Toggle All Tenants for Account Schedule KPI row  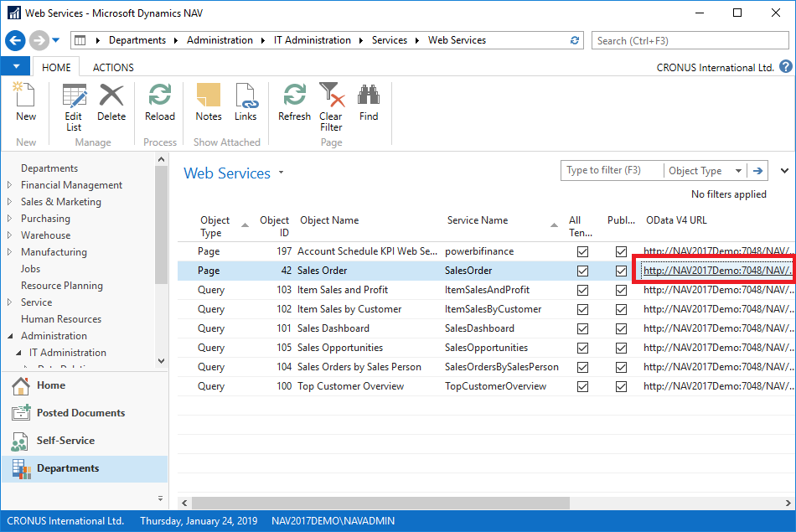coord(583,251)
